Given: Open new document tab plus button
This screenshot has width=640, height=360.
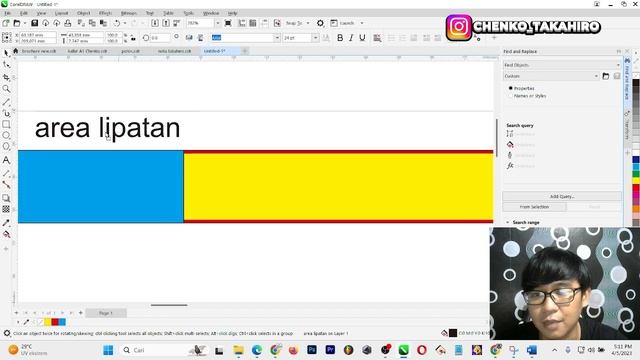Looking at the screenshot, I should pos(244,51).
